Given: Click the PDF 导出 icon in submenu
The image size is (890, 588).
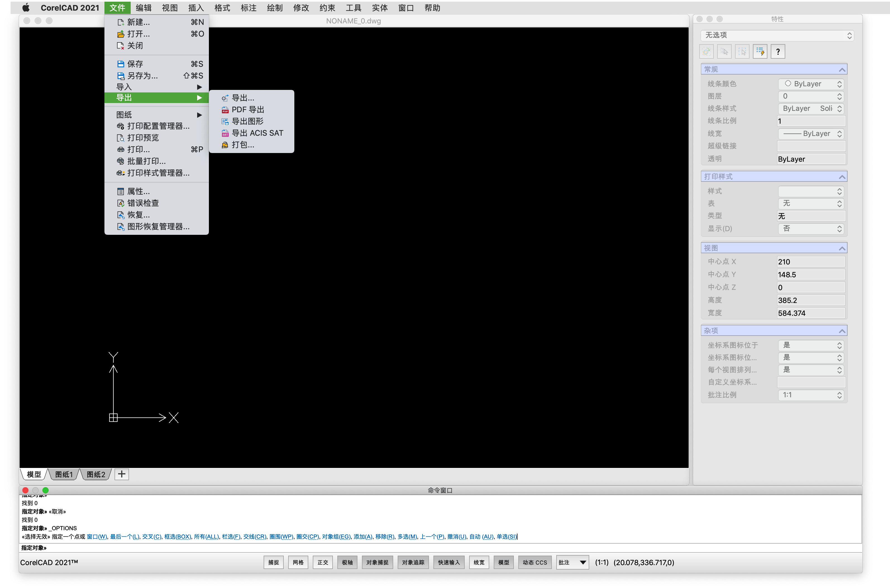Looking at the screenshot, I should 225,110.
